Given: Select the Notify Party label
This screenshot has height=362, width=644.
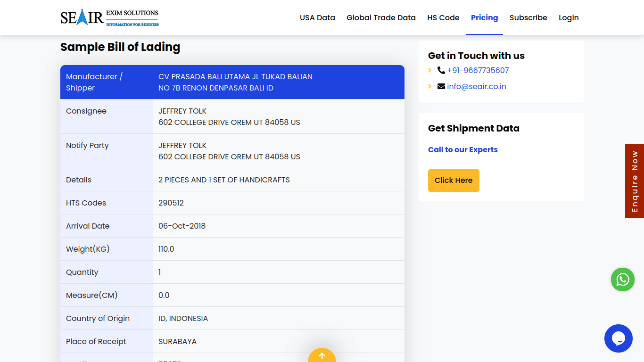Looking at the screenshot, I should [87, 145].
